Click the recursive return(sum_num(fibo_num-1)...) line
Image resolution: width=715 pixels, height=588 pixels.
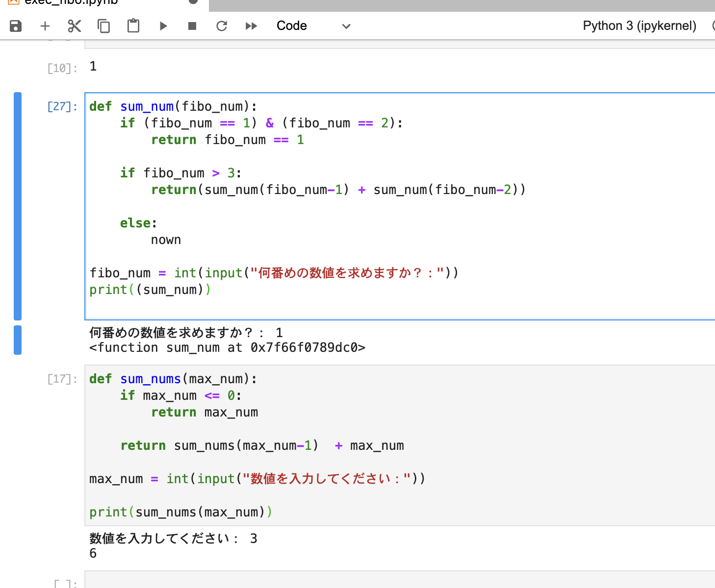(338, 190)
